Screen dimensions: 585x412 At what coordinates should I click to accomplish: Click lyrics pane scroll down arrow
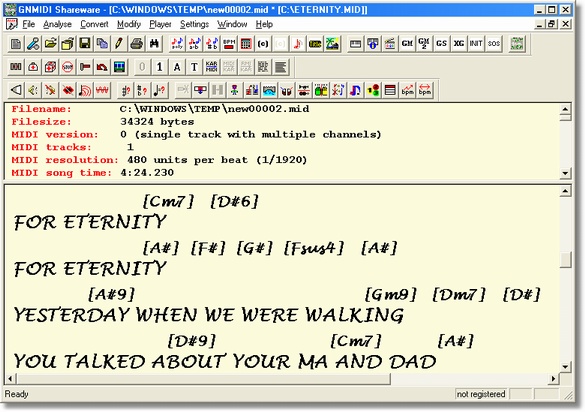(565, 366)
